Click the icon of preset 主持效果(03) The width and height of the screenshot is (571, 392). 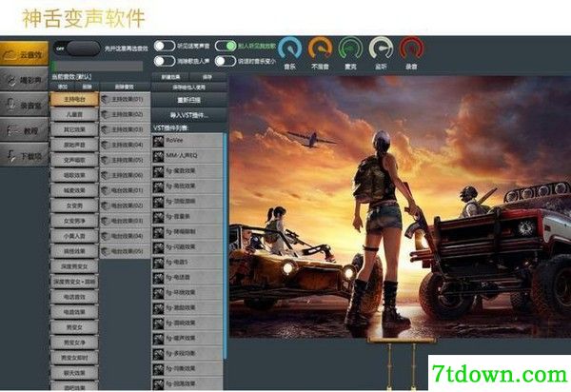[106, 129]
